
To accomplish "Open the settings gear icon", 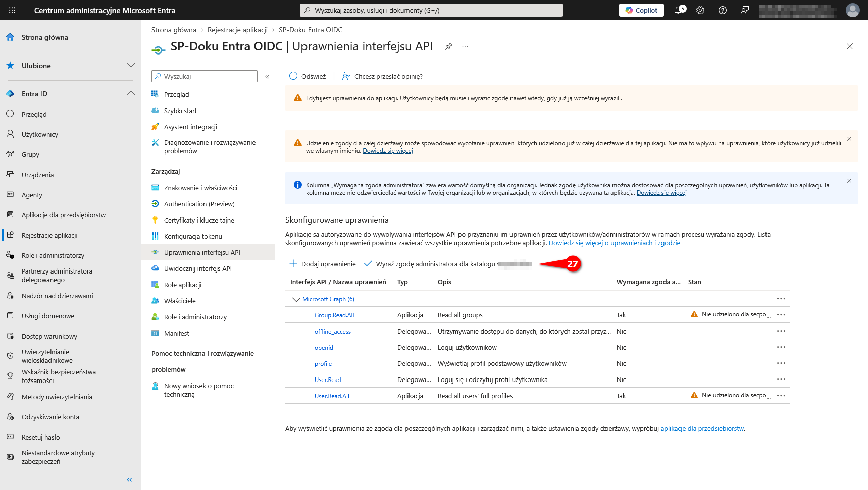I will click(700, 10).
